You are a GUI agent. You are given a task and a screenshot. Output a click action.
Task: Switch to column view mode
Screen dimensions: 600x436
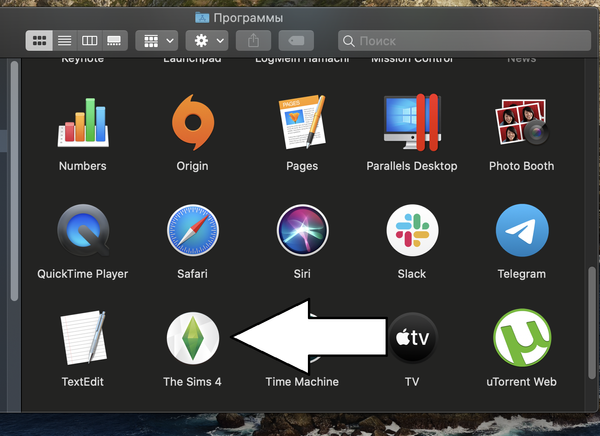(89, 41)
